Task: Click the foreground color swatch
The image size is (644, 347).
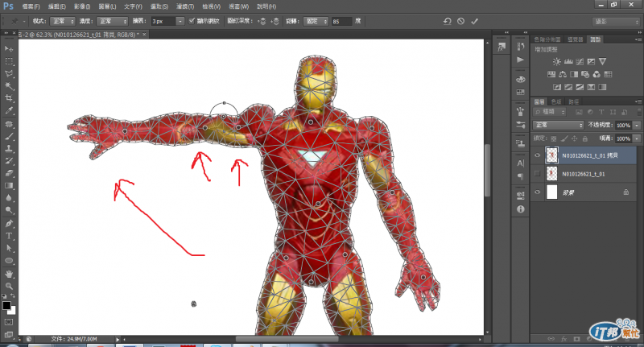Action: (x=6, y=306)
